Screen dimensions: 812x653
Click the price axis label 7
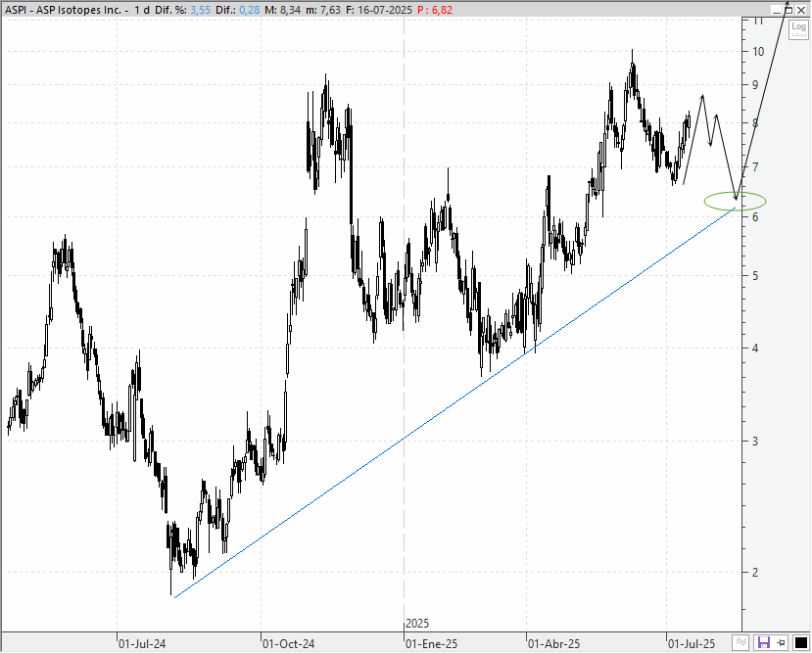[755, 166]
